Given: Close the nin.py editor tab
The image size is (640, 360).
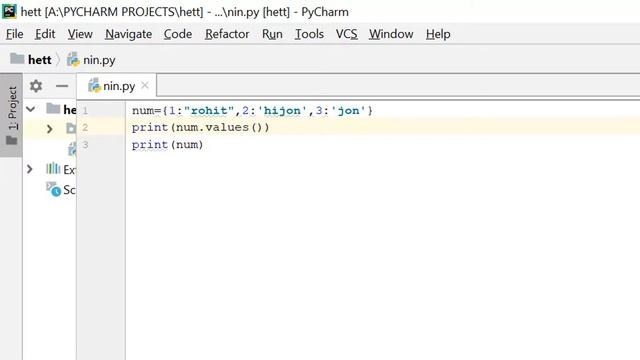Looking at the screenshot, I should tap(144, 85).
